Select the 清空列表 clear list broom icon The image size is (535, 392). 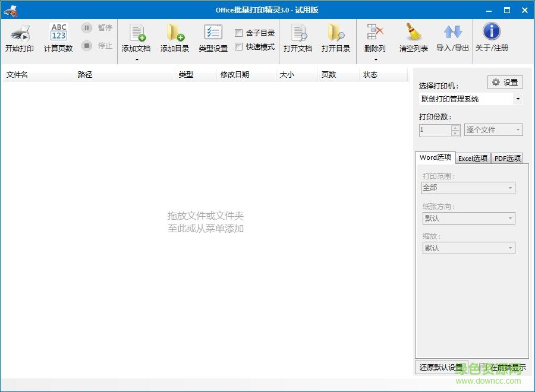pyautogui.click(x=413, y=37)
